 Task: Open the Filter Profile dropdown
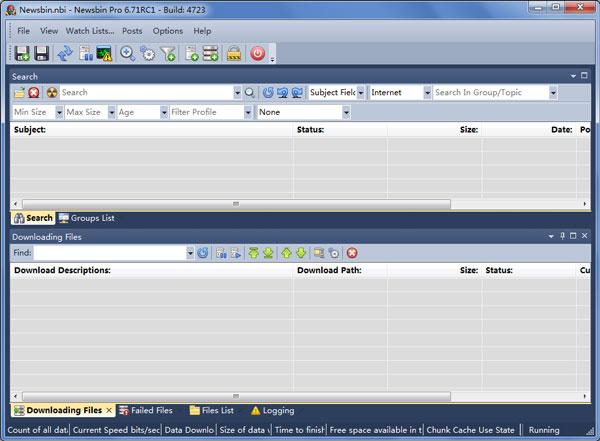pos(248,112)
